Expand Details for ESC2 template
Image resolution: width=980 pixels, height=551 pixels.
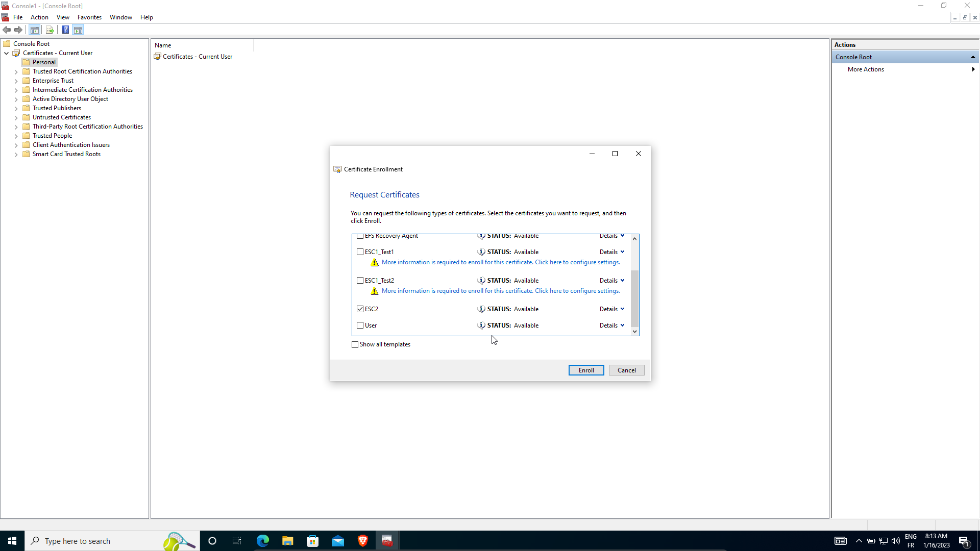click(x=612, y=309)
